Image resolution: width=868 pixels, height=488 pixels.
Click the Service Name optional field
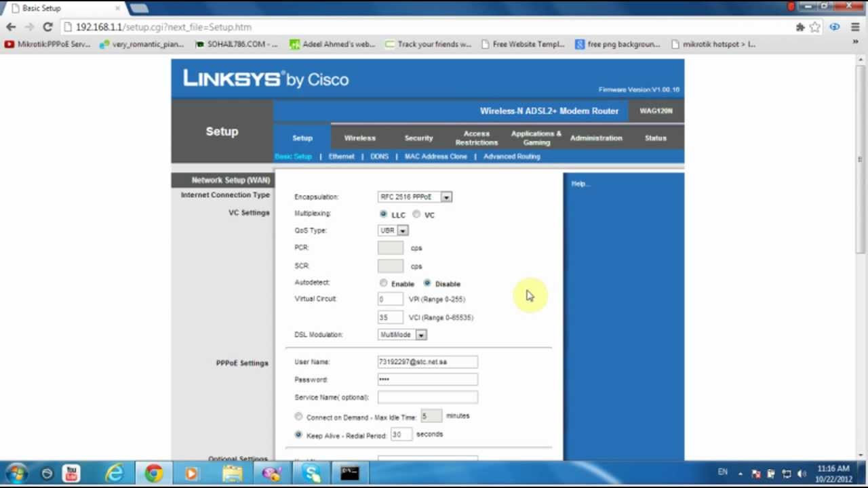[x=427, y=397]
